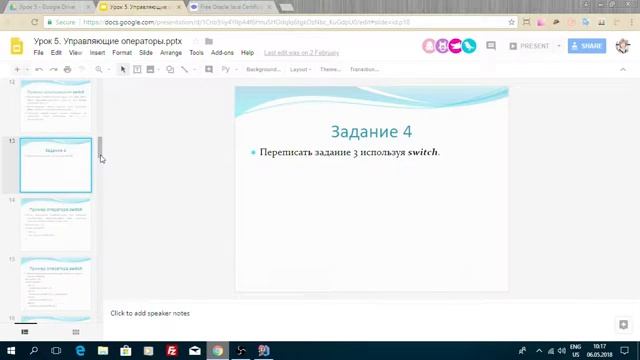640x360 pixels.
Task: Open the Transition panel button
Action: point(364,69)
